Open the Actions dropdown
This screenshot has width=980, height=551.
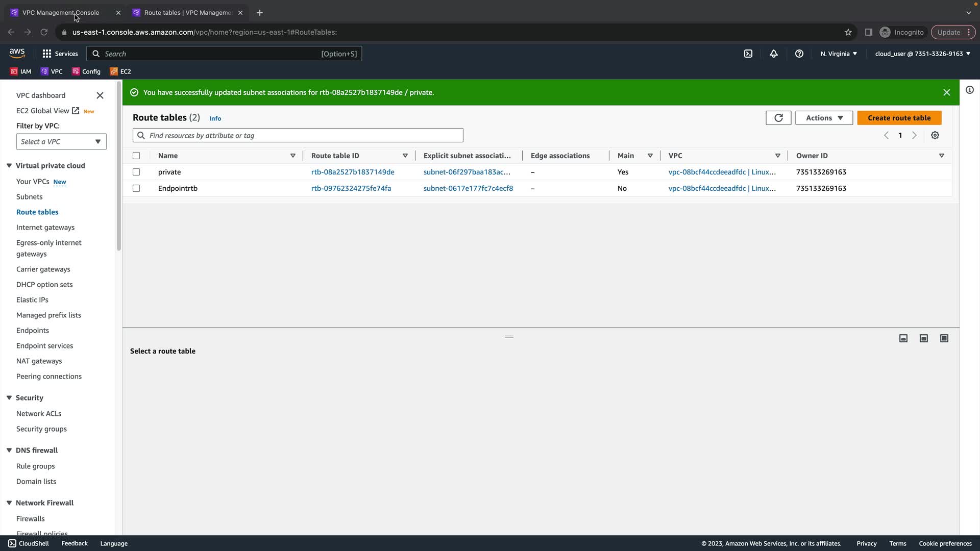824,118
